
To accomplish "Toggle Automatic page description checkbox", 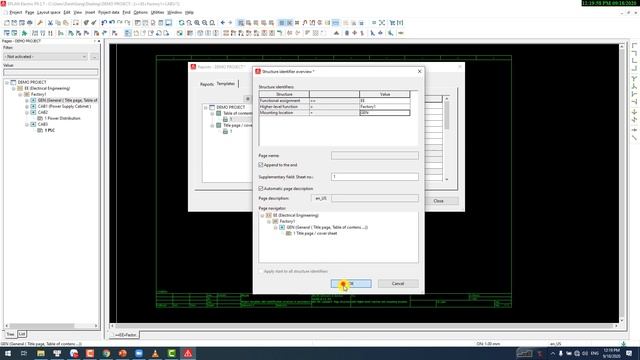I will point(261,189).
